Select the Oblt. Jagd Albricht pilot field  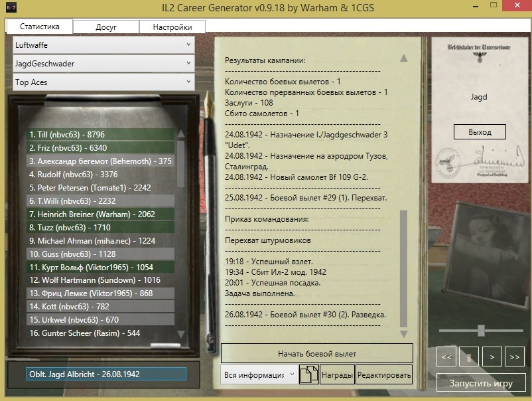(106, 374)
